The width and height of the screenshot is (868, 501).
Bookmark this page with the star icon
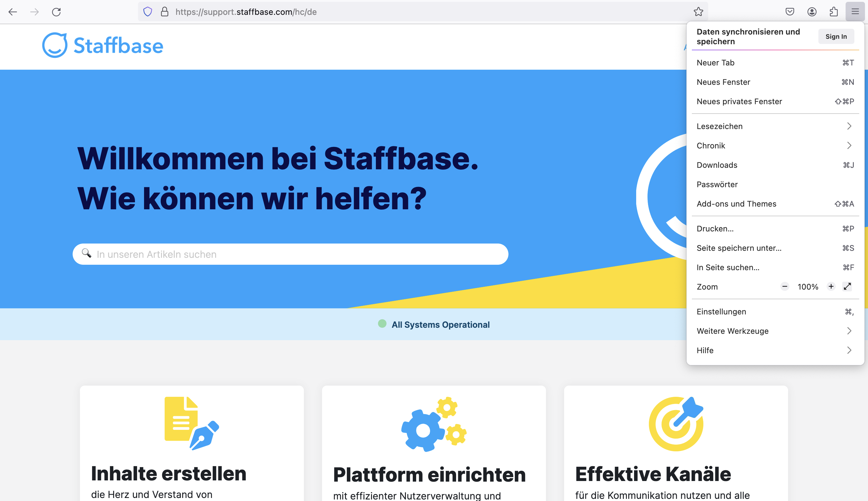tap(698, 12)
